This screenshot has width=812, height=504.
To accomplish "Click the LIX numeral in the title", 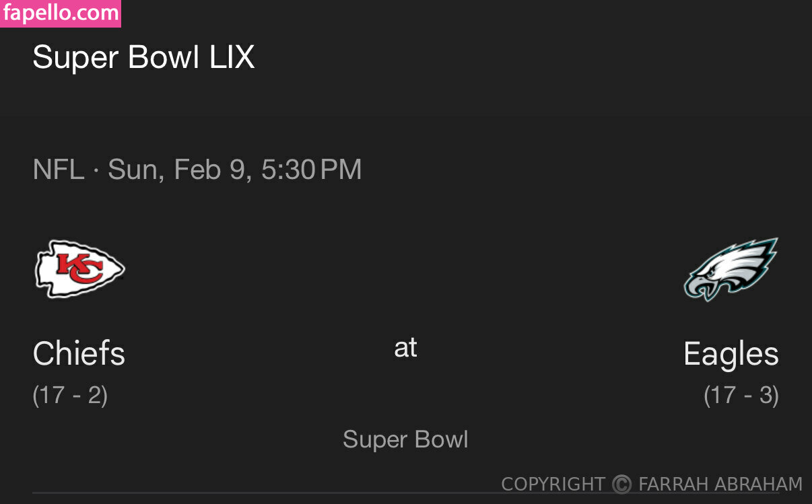I will pos(232,57).
